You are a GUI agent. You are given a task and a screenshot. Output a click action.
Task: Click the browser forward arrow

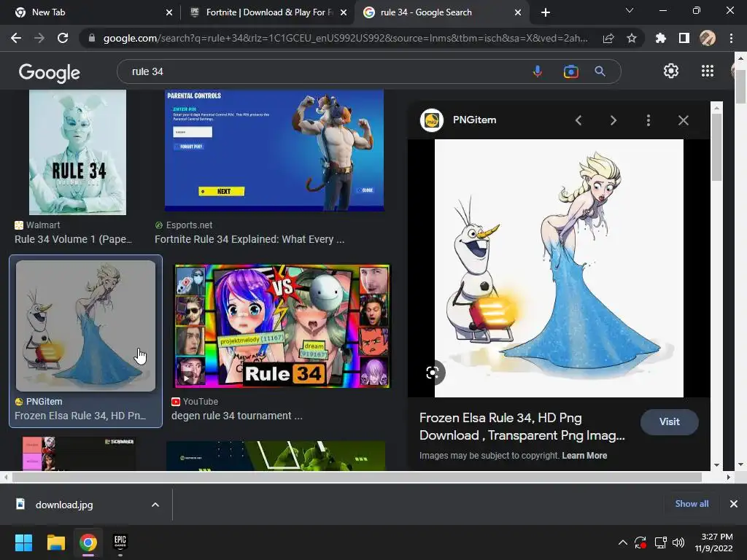coord(39,38)
